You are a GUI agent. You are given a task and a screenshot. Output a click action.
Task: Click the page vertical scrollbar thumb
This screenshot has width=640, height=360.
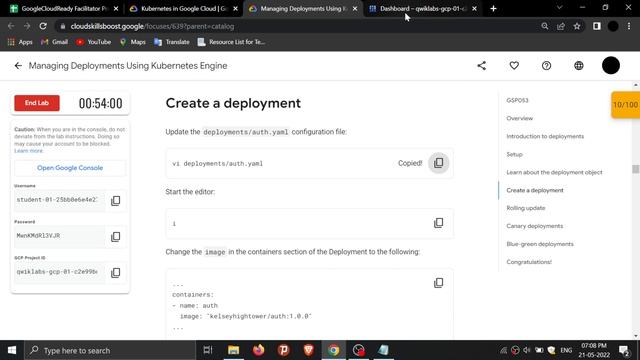tap(636, 169)
